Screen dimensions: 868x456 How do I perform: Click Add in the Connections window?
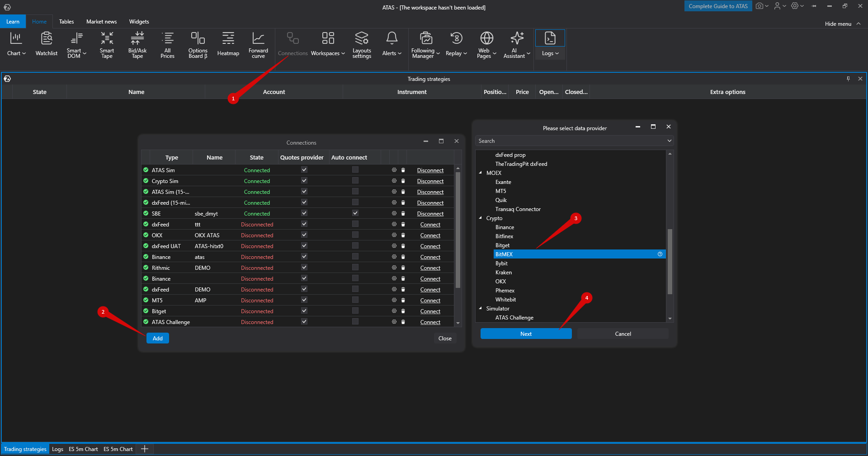[158, 338]
